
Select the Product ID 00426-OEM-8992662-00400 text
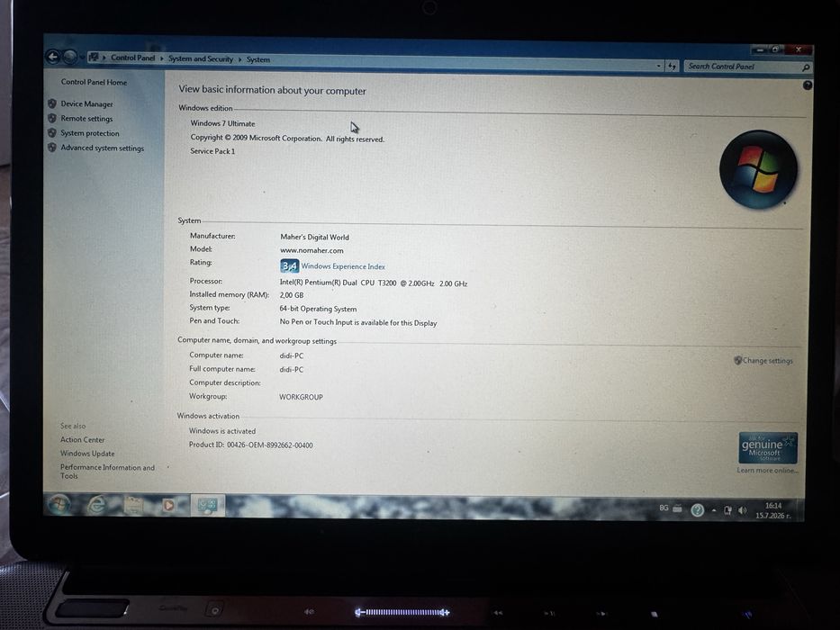tap(250, 445)
